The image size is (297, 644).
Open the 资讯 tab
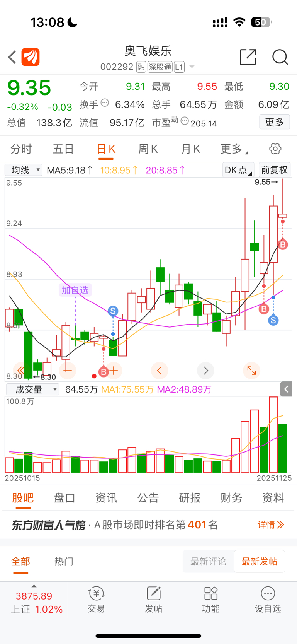coord(106,498)
